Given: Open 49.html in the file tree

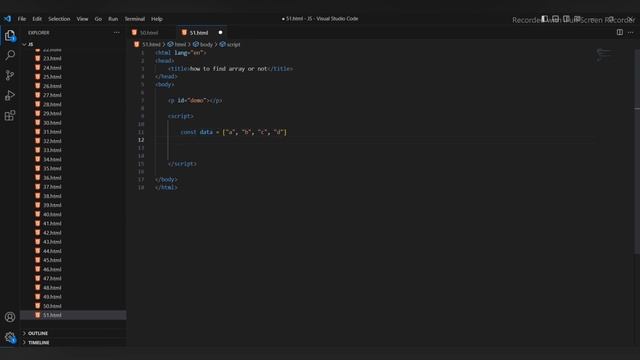Looking at the screenshot, I should [52, 297].
